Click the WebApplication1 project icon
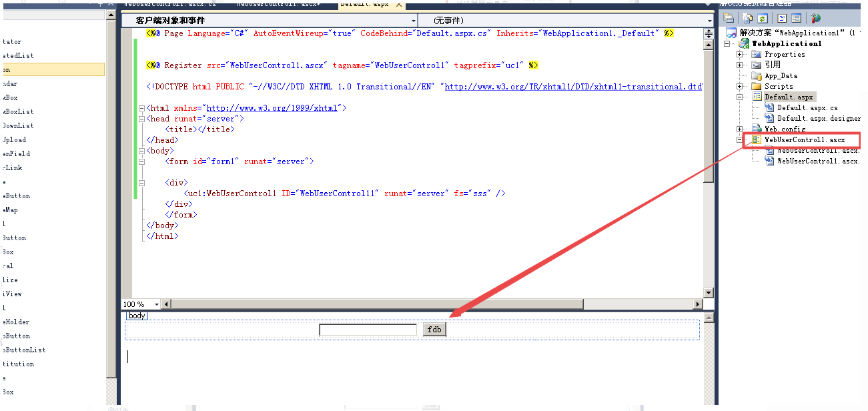 (744, 43)
